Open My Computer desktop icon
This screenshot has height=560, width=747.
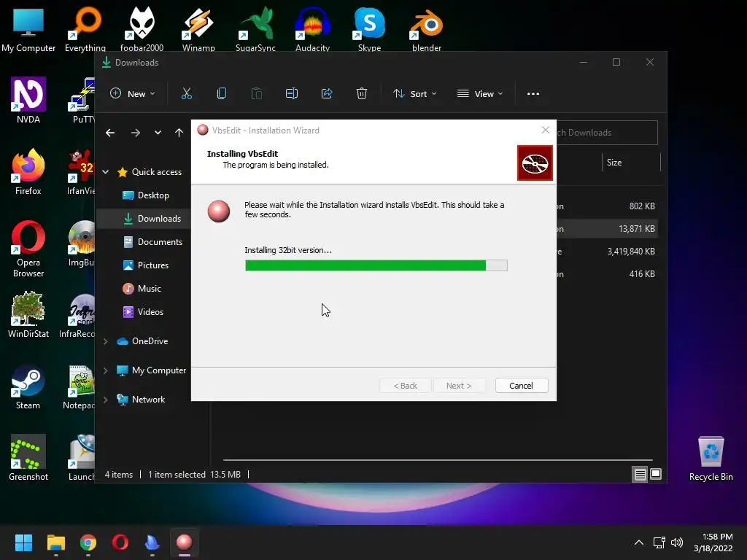tap(28, 29)
